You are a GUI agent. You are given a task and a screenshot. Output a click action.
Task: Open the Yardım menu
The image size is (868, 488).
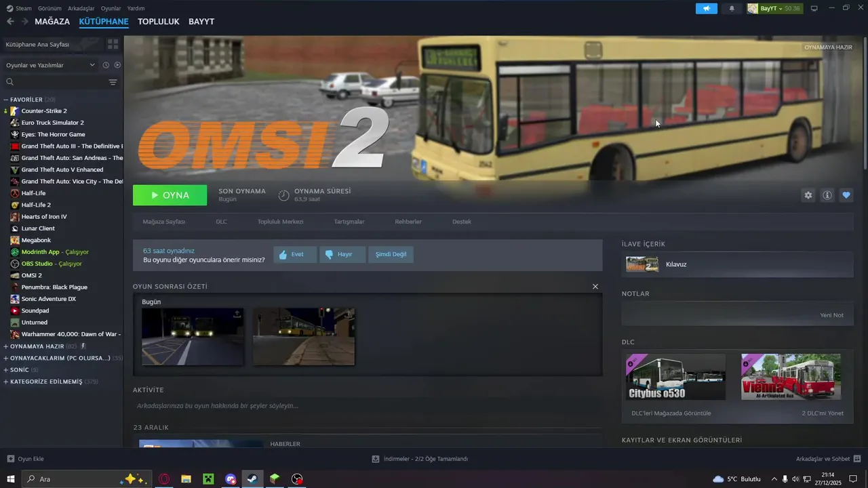coord(136,9)
